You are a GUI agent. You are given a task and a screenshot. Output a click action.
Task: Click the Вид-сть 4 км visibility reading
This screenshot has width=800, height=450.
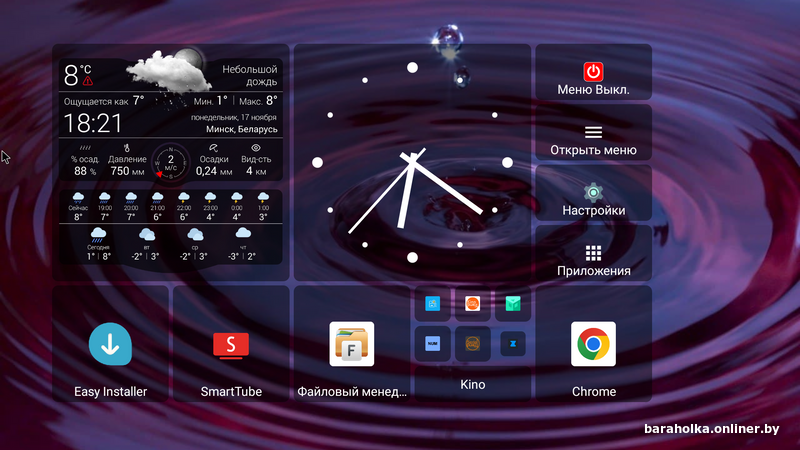click(x=256, y=161)
